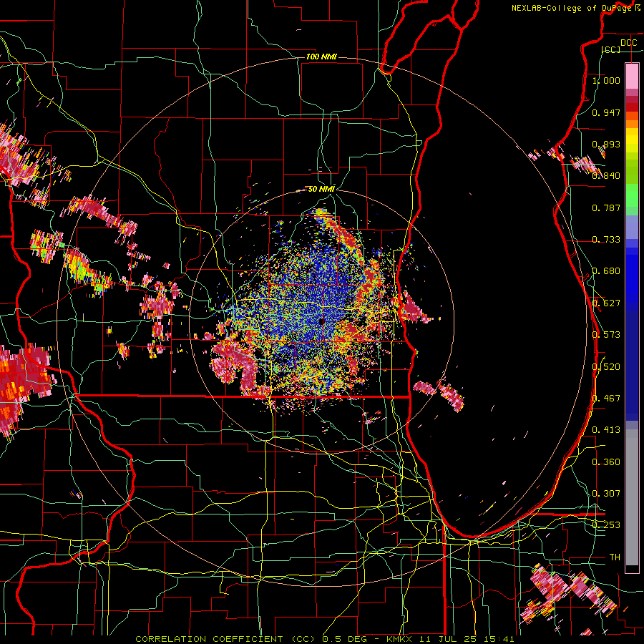The height and width of the screenshot is (644, 644).
Task: Click the 0.573 scale value
Action: pos(606,335)
